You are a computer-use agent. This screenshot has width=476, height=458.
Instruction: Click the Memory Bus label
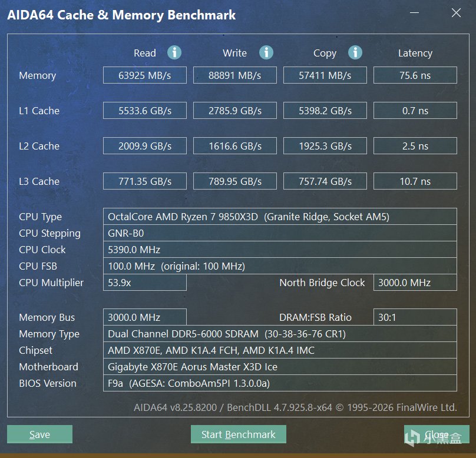(x=47, y=317)
